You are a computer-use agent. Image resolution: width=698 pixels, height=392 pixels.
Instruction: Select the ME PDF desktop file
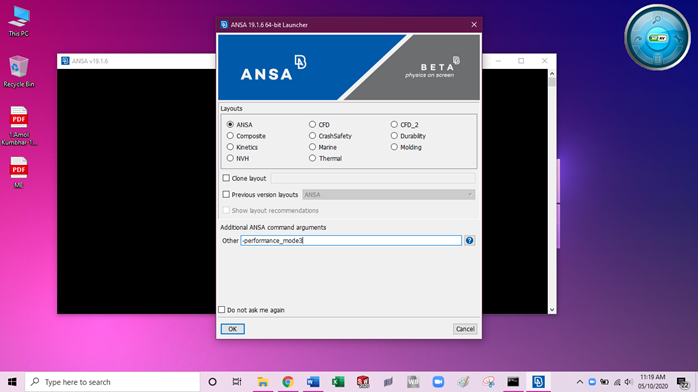(19, 173)
